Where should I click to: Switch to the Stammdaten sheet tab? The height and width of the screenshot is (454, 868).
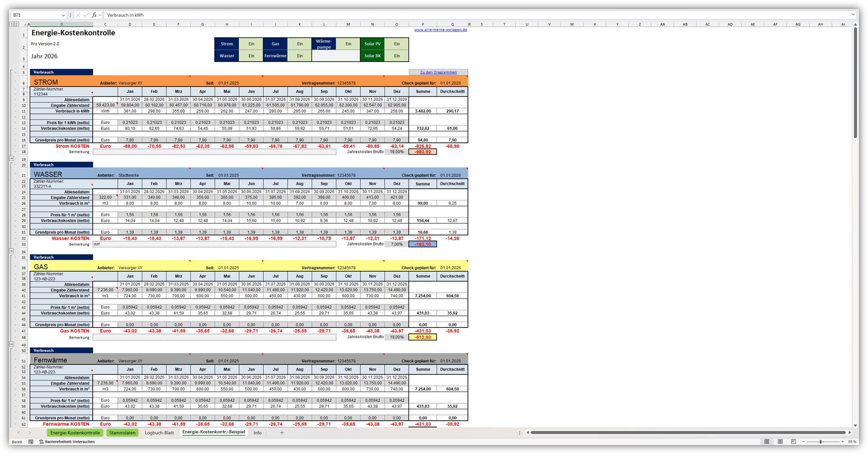pos(122,433)
